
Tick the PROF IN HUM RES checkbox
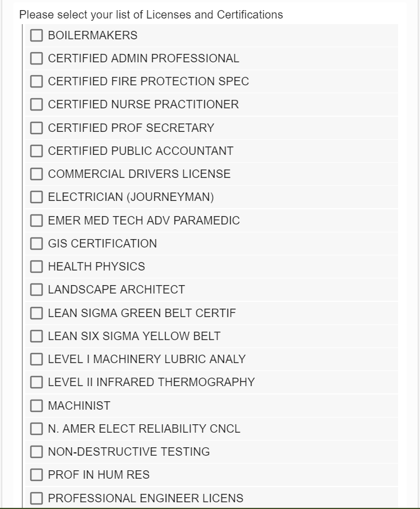point(36,475)
